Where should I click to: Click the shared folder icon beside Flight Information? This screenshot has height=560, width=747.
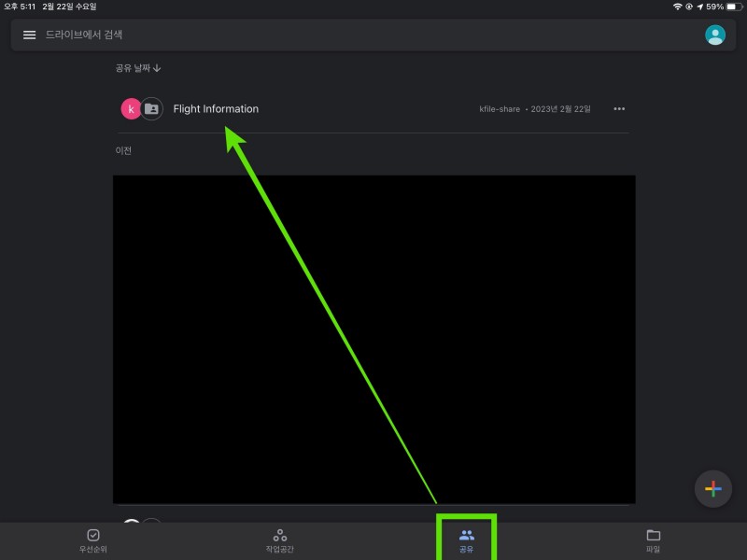coord(152,109)
